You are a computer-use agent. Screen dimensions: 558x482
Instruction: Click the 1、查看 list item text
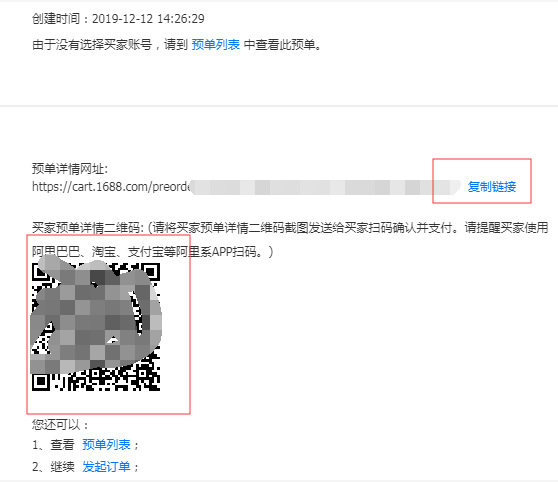53,445
